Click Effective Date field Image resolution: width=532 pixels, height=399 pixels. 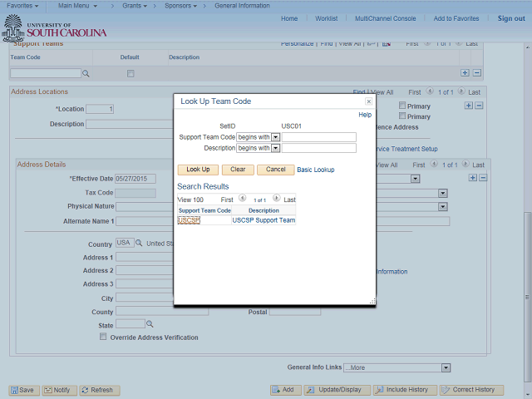(x=135, y=179)
